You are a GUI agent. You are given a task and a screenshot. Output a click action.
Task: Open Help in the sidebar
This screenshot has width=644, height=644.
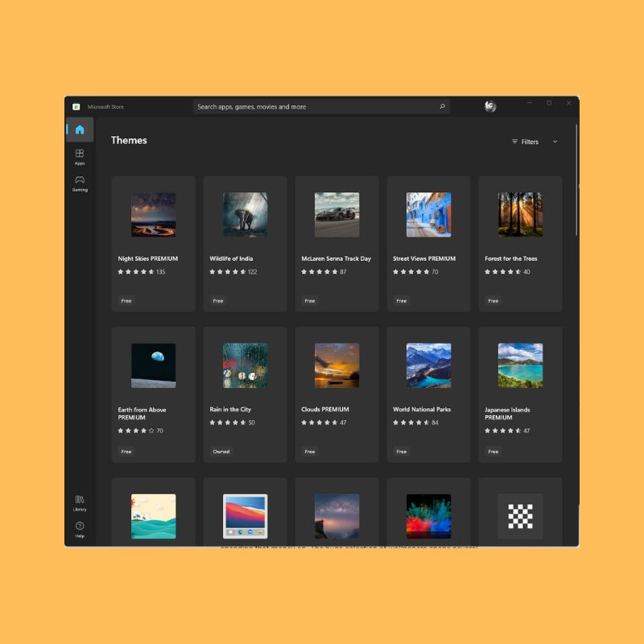tap(80, 530)
